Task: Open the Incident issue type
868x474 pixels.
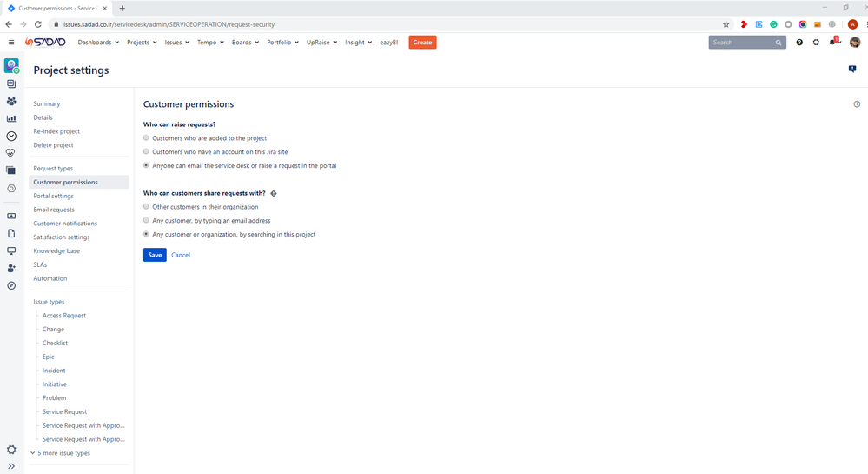Action: [x=54, y=371]
